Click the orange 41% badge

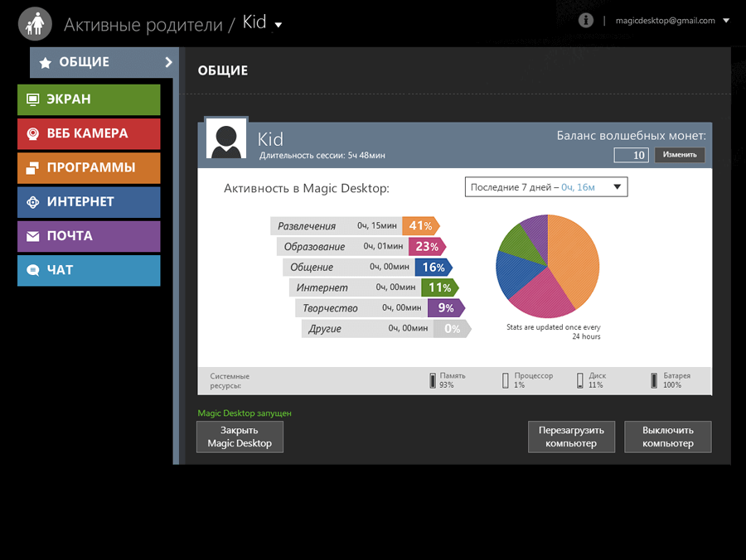pos(420,226)
